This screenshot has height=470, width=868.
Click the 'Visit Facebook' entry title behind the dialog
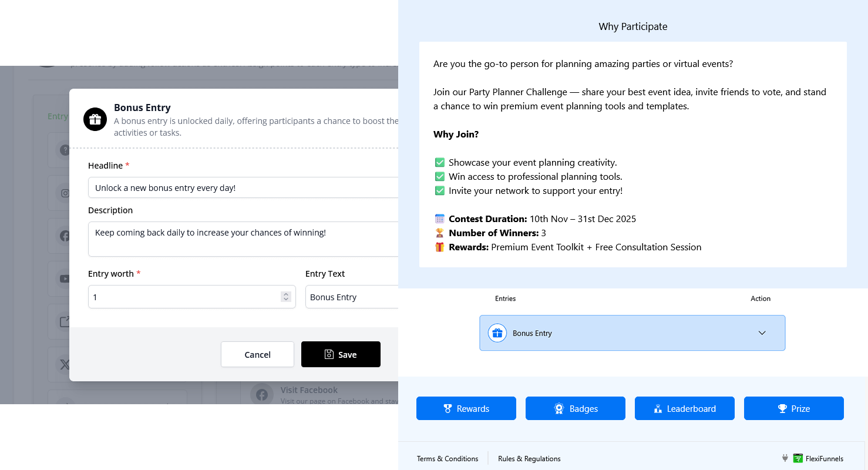(x=309, y=390)
